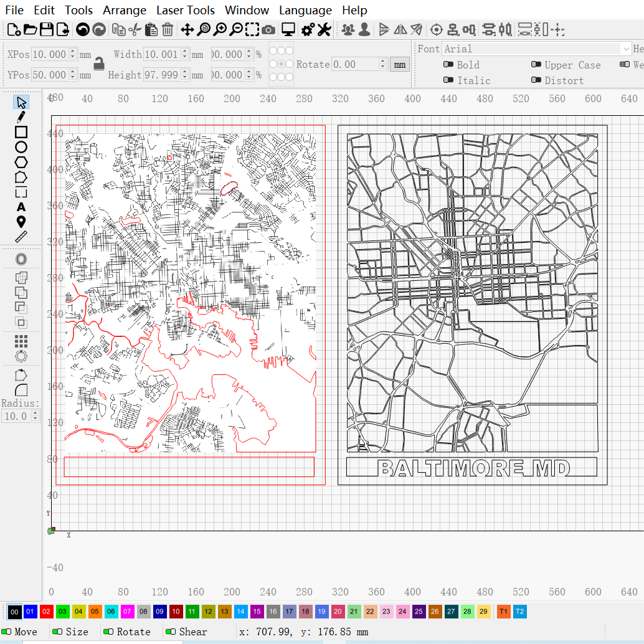This screenshot has width=644, height=644.
Task: Open the Laser Tools menu
Action: click(186, 10)
